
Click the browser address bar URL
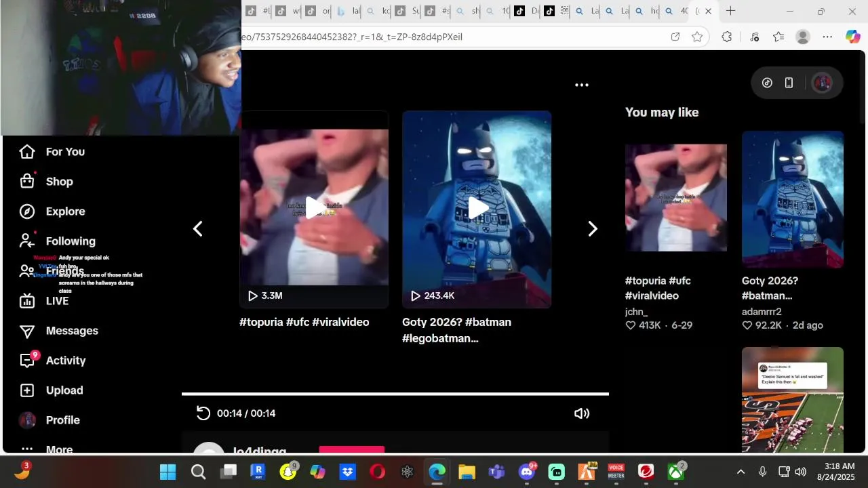click(353, 37)
